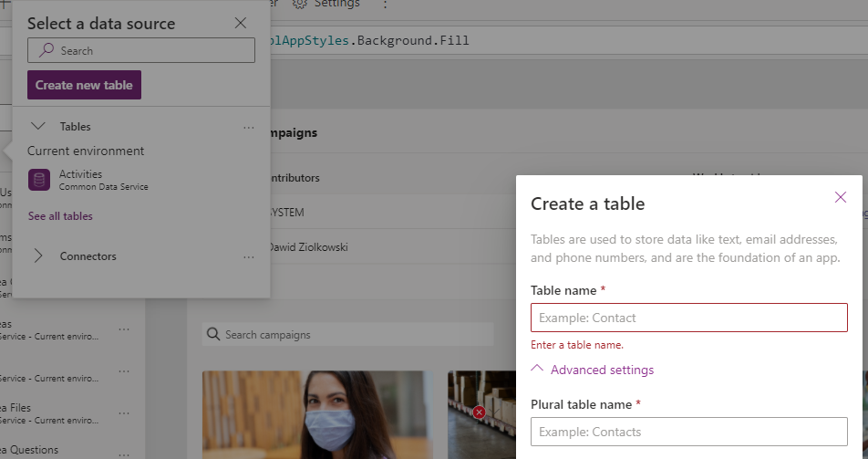Open more options for Tables section
Image resolution: width=868 pixels, height=459 pixels.
249,128
